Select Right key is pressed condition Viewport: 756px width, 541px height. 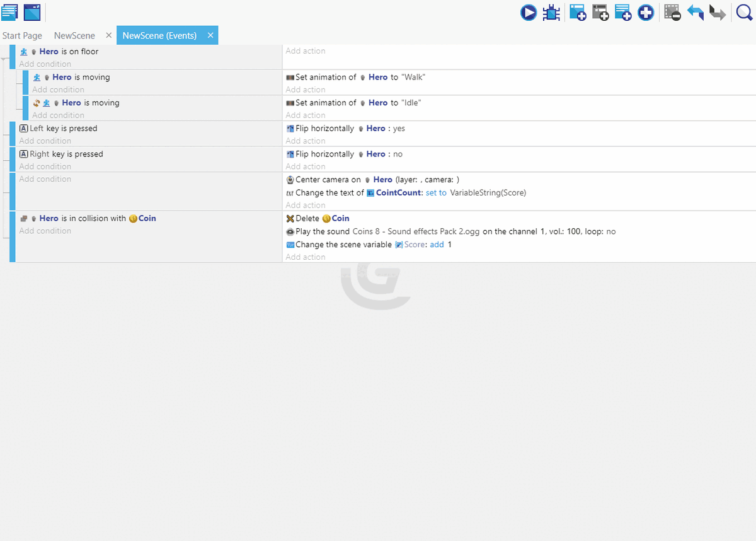tap(61, 154)
